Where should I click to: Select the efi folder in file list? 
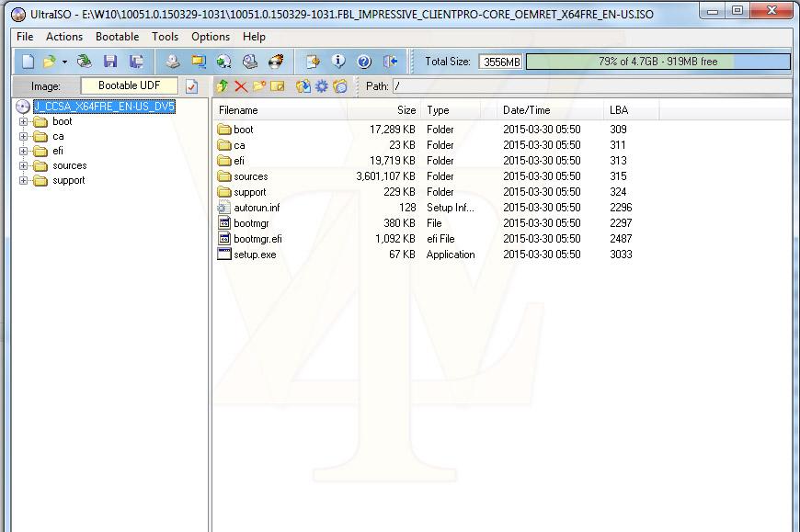(x=239, y=161)
